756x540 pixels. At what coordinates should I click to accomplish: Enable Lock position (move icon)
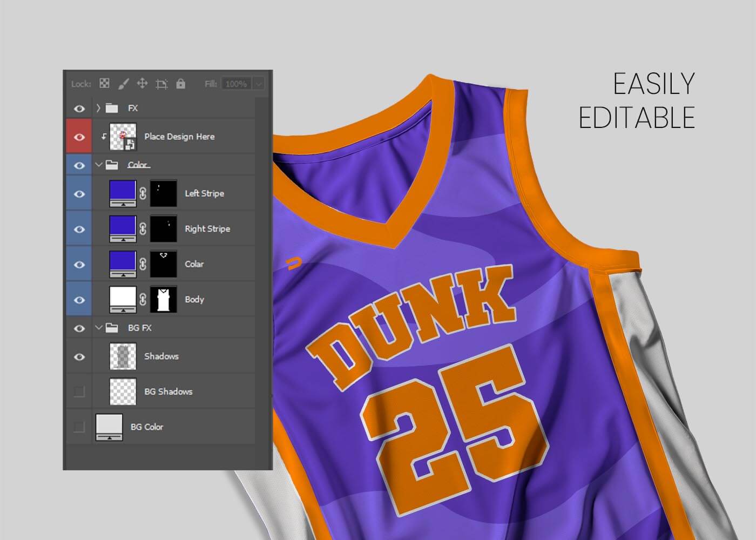[141, 83]
